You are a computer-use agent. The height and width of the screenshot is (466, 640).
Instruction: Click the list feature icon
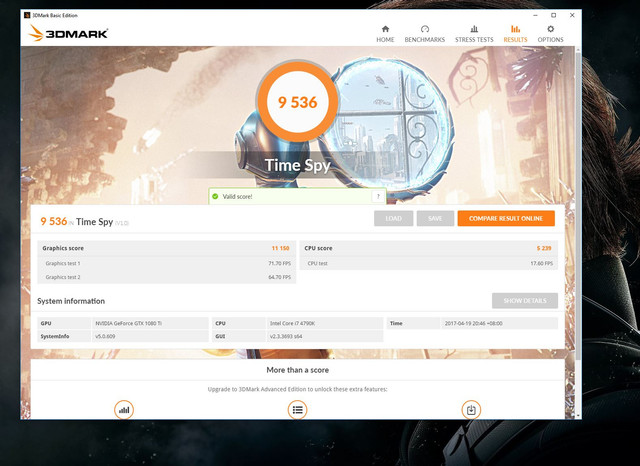pos(298,410)
